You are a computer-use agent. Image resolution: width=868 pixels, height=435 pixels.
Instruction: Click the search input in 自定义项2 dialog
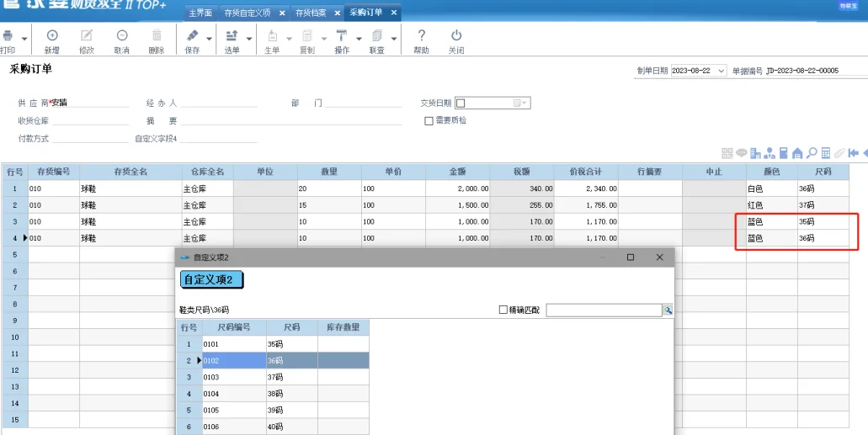pos(604,310)
